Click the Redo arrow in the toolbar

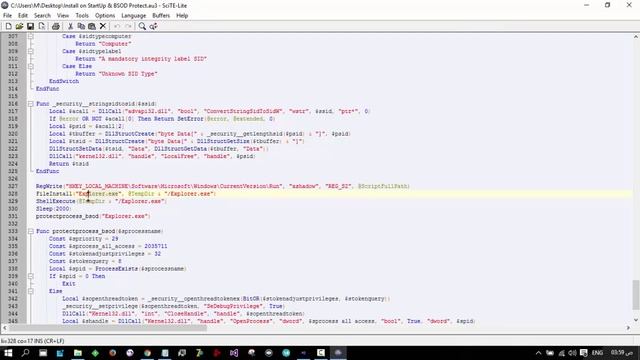pos(128,26)
